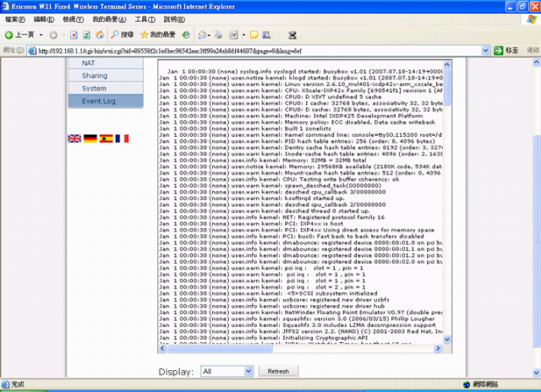
Task: Click the log scroll-down arrow
Action: 447,340
